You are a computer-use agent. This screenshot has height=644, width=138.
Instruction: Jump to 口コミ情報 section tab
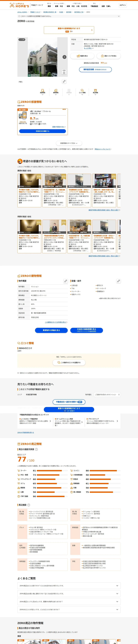pos(82,92)
